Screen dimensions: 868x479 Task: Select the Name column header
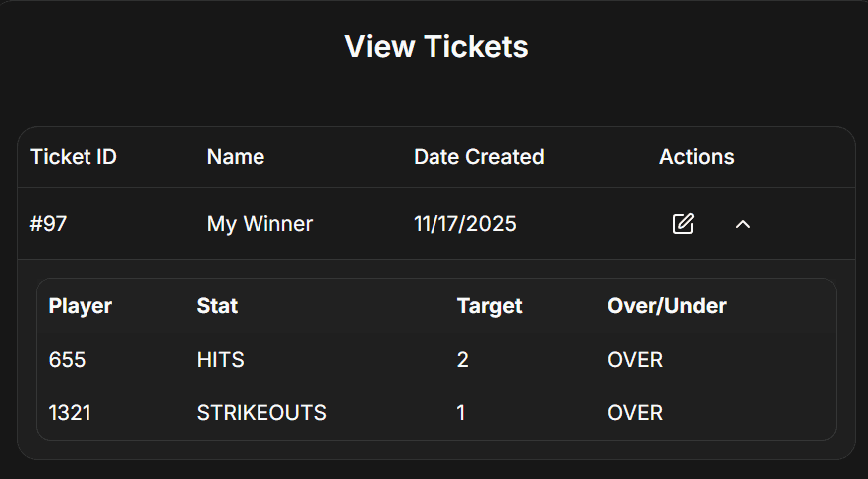point(236,157)
